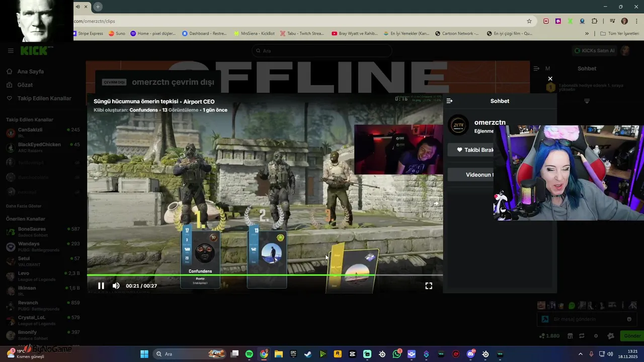Open File Explorer from taskbar
The height and width of the screenshot is (362, 644).
point(278,354)
